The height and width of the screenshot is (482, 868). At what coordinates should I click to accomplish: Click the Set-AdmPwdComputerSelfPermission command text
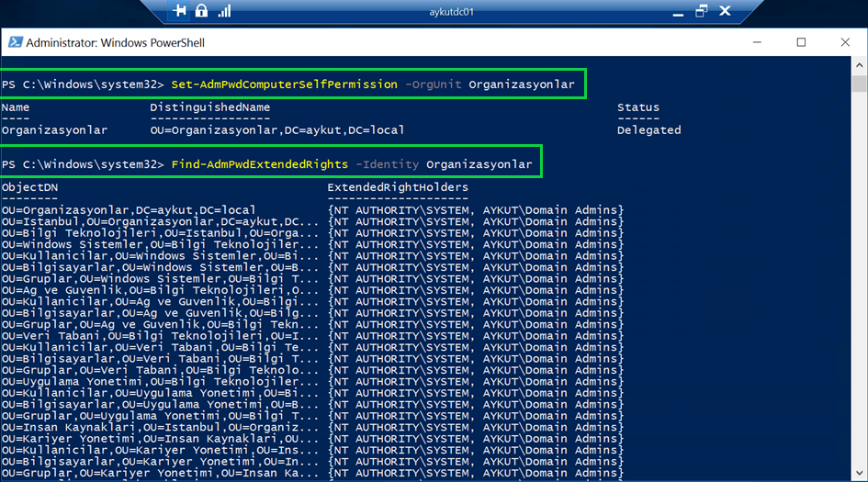(x=285, y=84)
